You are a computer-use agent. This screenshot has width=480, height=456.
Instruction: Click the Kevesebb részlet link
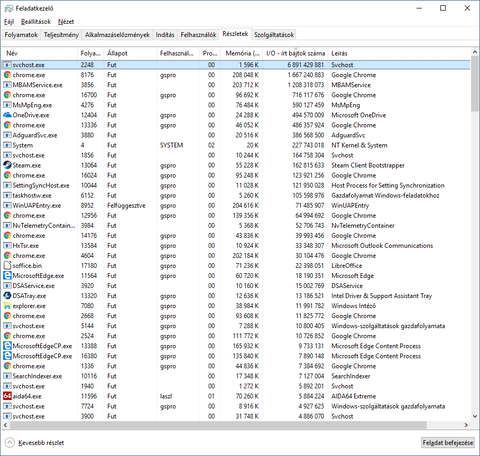coord(41,443)
